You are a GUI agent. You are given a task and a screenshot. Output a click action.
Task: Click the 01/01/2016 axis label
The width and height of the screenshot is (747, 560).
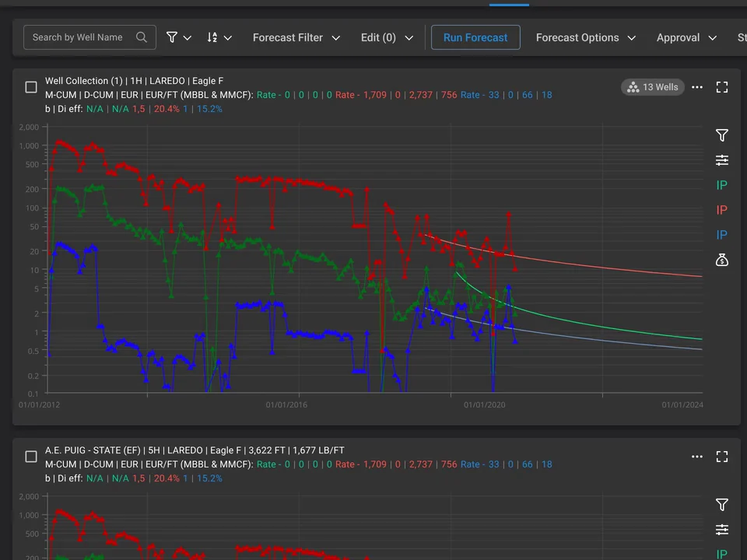pyautogui.click(x=286, y=404)
